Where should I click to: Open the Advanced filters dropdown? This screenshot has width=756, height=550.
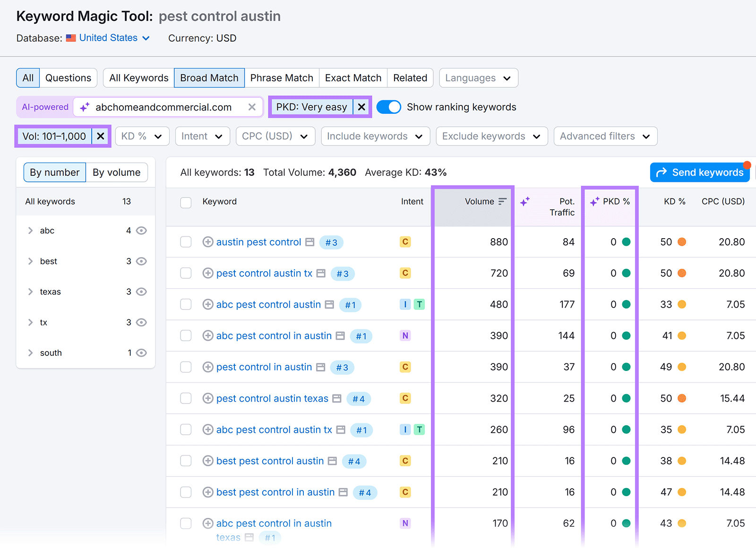pos(604,136)
